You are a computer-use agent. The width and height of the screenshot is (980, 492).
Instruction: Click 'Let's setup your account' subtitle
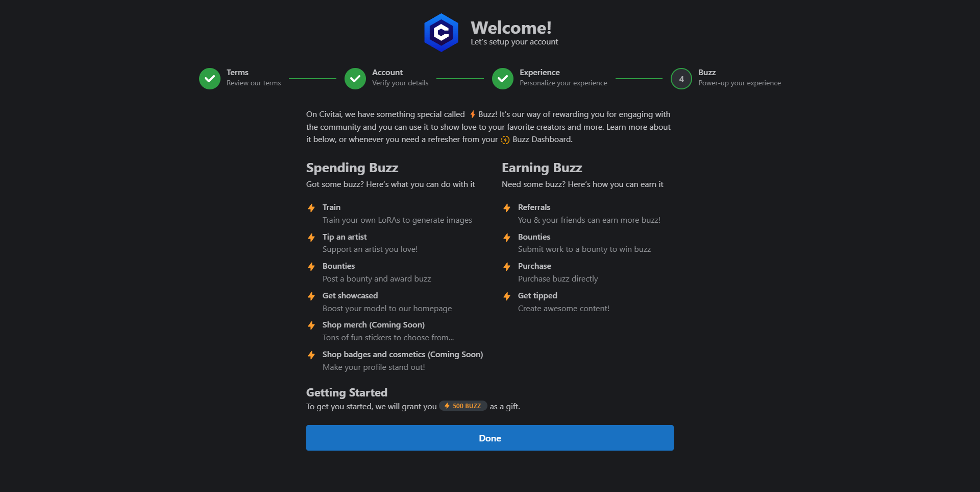[514, 42]
